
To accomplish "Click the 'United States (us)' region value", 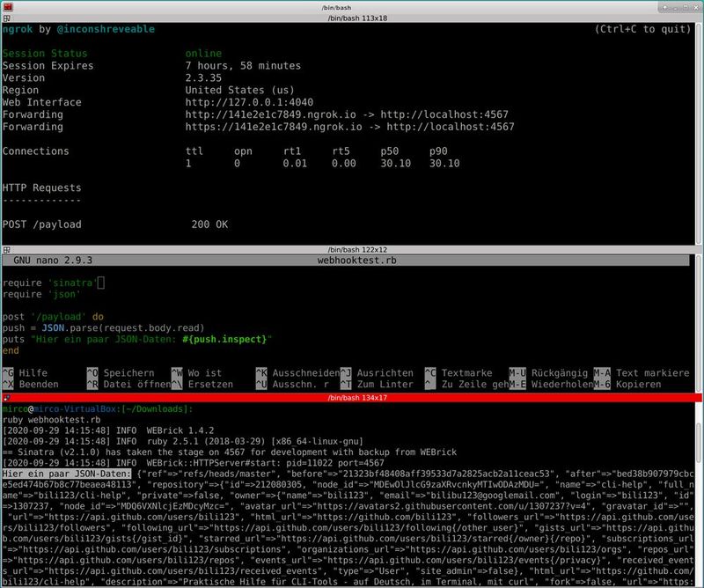I will click(239, 91).
